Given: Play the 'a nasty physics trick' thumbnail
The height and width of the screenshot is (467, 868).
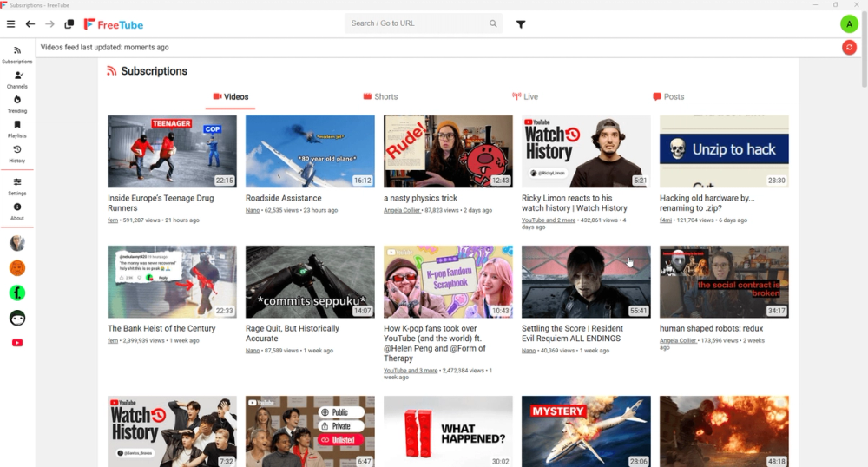Looking at the screenshot, I should [x=448, y=152].
